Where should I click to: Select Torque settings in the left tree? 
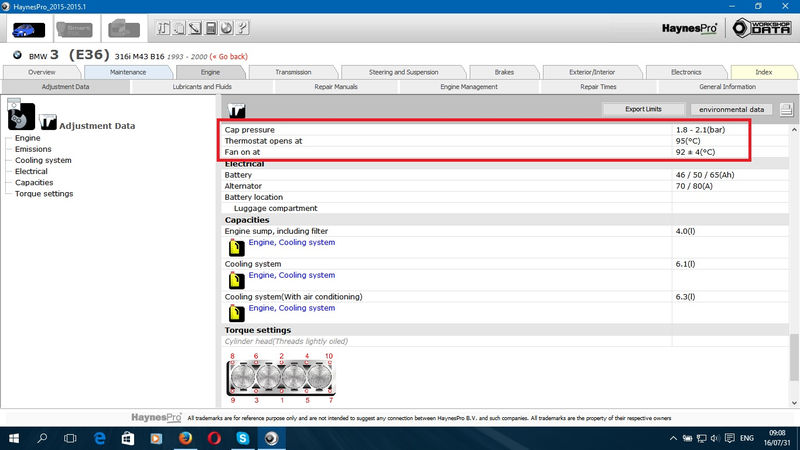tap(44, 194)
